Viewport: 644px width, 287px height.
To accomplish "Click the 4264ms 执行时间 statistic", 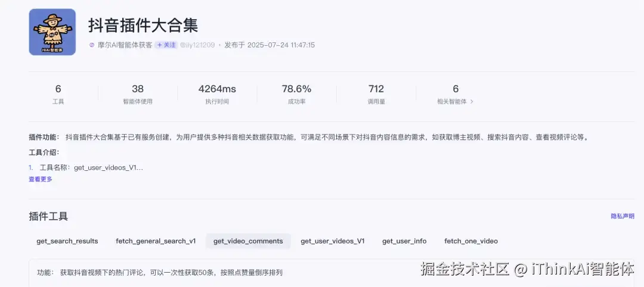I will [x=217, y=94].
